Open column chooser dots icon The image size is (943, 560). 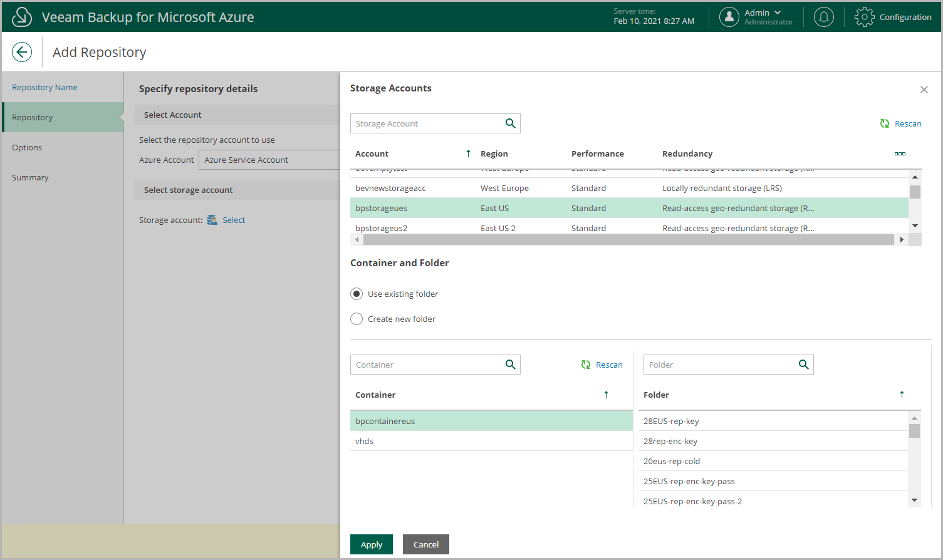[900, 153]
